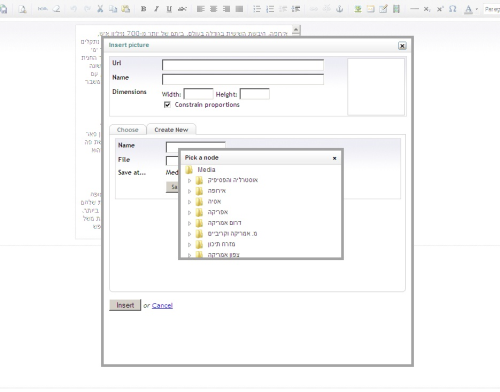Close the Insert picture dialog

pos(402,46)
